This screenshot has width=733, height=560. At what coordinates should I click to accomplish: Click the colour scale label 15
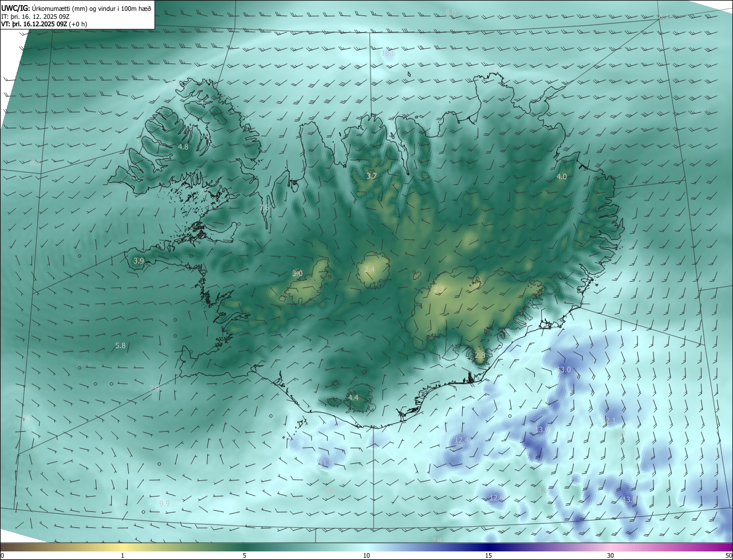tap(488, 555)
